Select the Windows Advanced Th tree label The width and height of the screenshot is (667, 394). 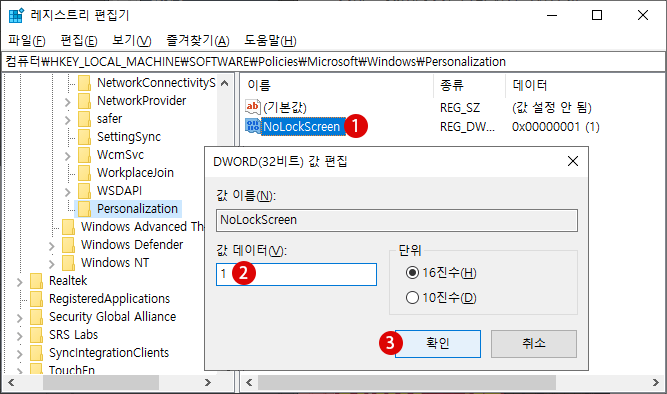tap(143, 227)
